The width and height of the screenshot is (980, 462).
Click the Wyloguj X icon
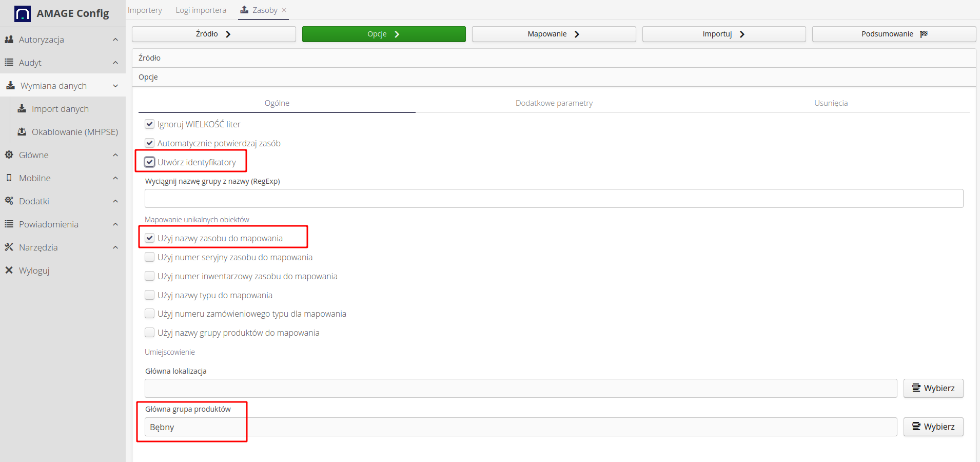click(x=9, y=271)
